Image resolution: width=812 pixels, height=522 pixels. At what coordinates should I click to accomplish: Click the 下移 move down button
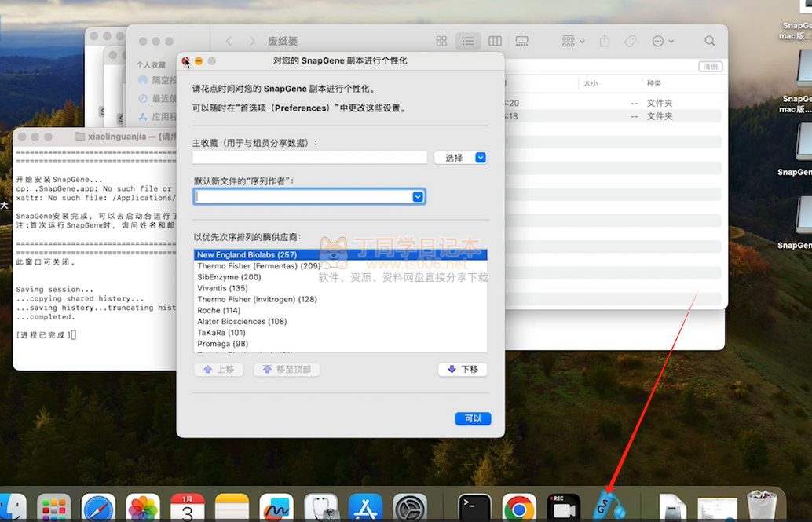[x=463, y=370]
